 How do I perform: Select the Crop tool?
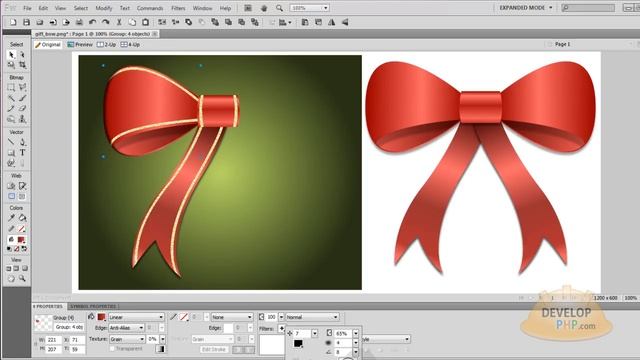coord(22,64)
